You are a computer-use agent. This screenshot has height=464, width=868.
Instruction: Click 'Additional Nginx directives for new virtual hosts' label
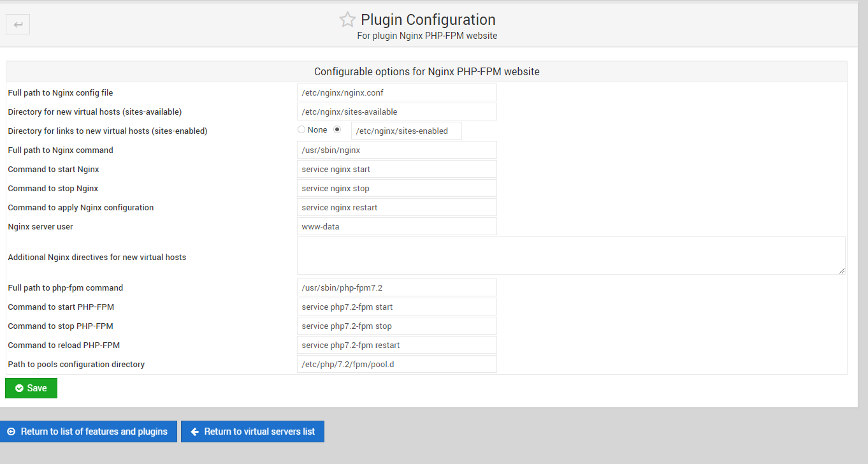(97, 257)
